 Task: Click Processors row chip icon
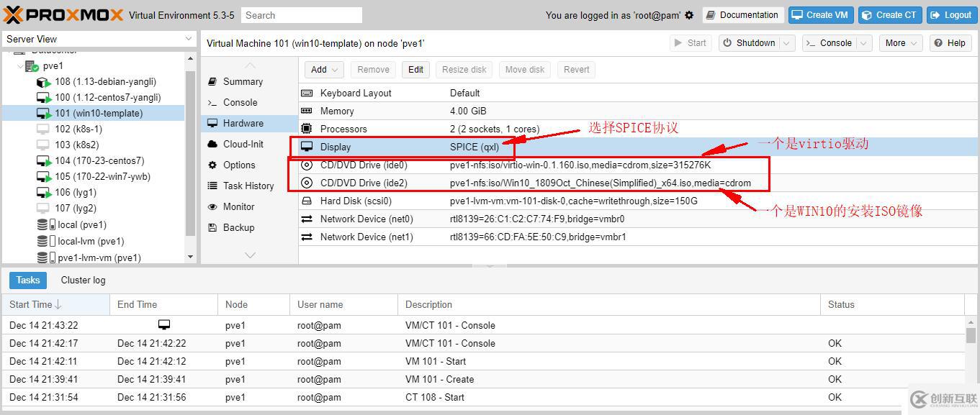pos(307,129)
